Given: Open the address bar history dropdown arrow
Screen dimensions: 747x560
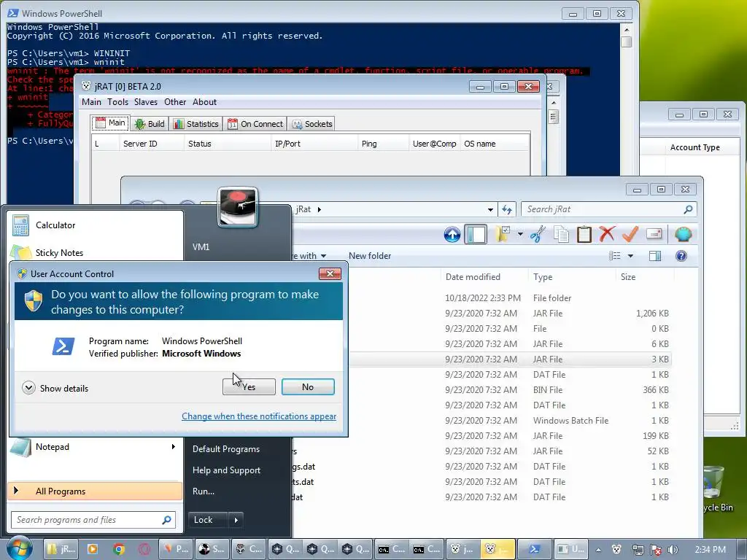Looking at the screenshot, I should 490,209.
